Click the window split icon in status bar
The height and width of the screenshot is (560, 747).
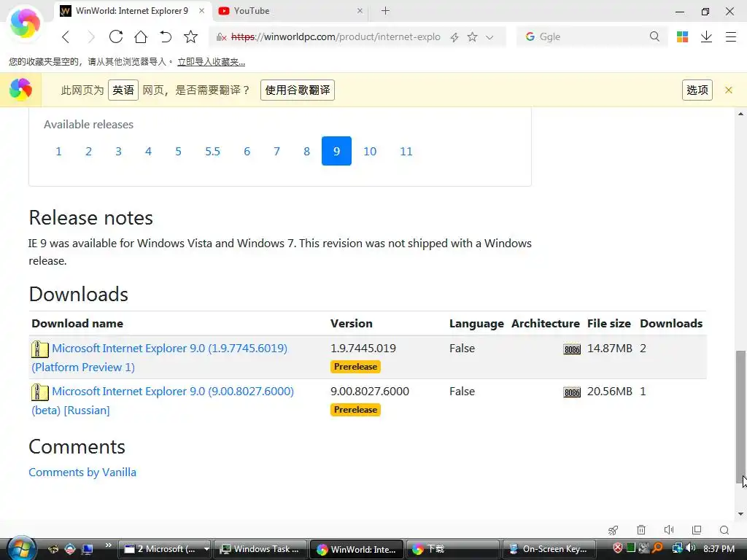(697, 530)
